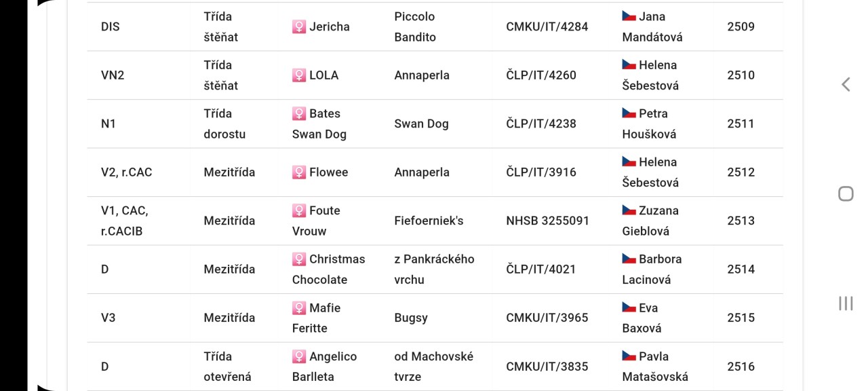
Task: Tap the Android home button
Action: click(846, 194)
